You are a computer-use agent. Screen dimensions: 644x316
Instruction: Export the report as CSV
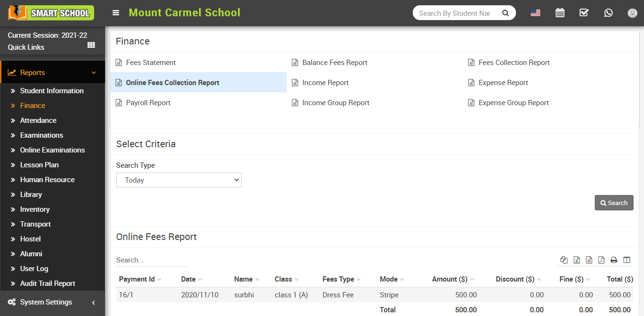(x=589, y=260)
